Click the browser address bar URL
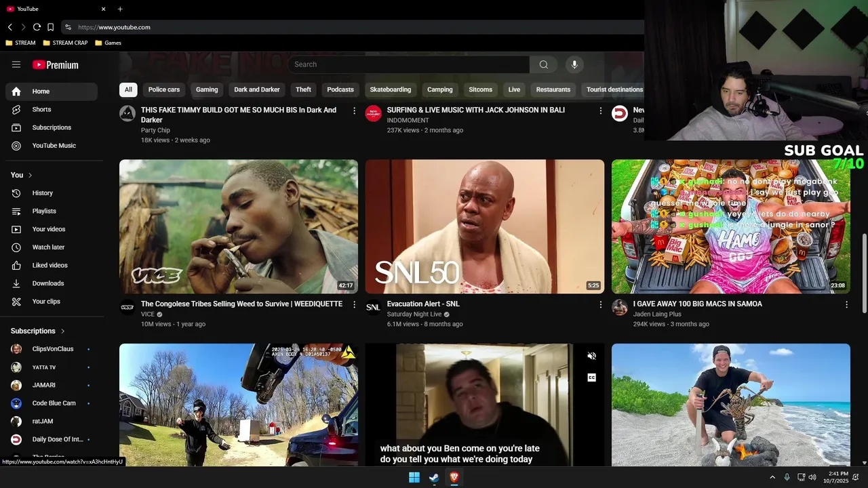The image size is (868, 488). pyautogui.click(x=114, y=27)
